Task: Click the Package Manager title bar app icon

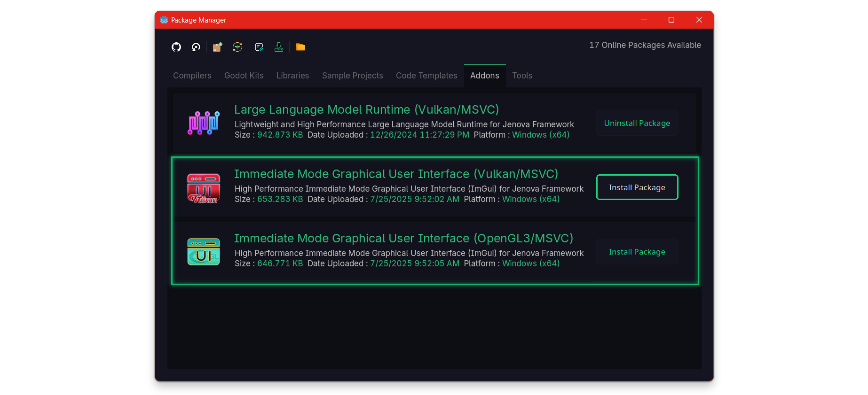Action: [164, 20]
